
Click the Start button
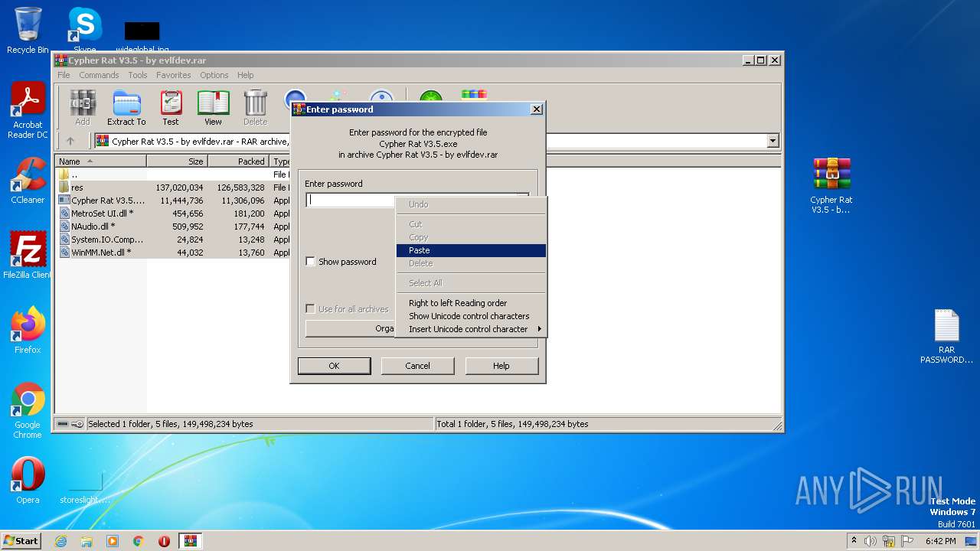coord(21,541)
